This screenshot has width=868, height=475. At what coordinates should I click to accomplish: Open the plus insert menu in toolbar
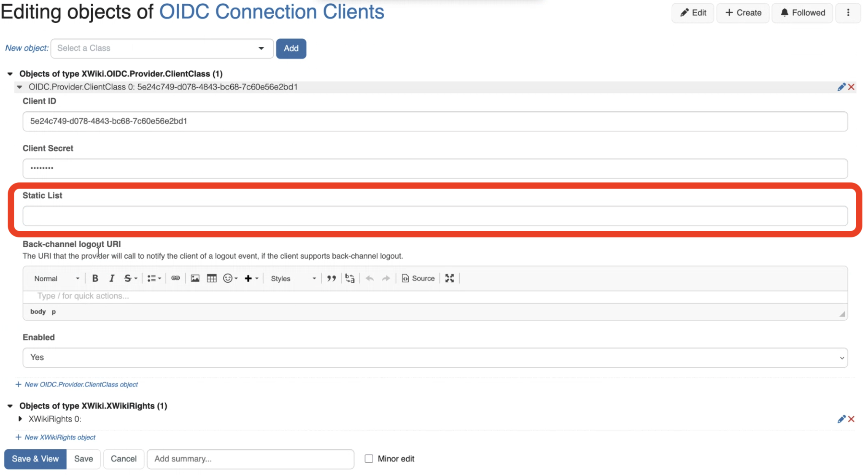point(252,278)
